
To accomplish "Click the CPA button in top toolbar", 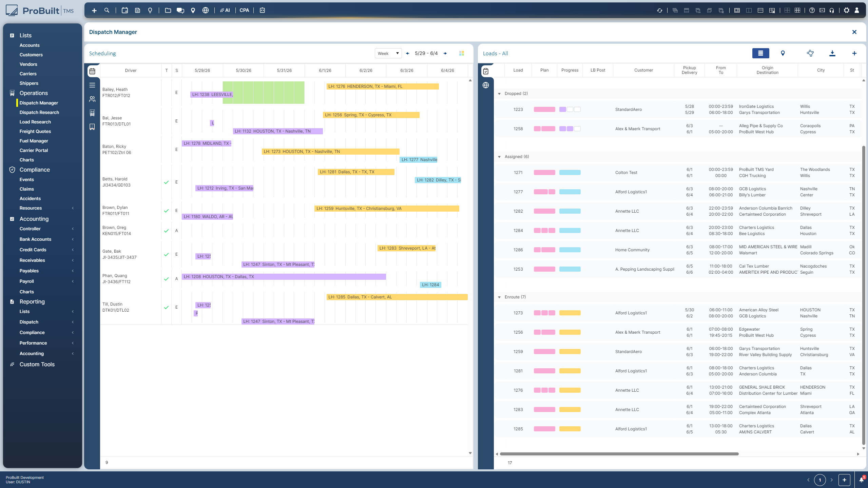I will click(x=244, y=11).
